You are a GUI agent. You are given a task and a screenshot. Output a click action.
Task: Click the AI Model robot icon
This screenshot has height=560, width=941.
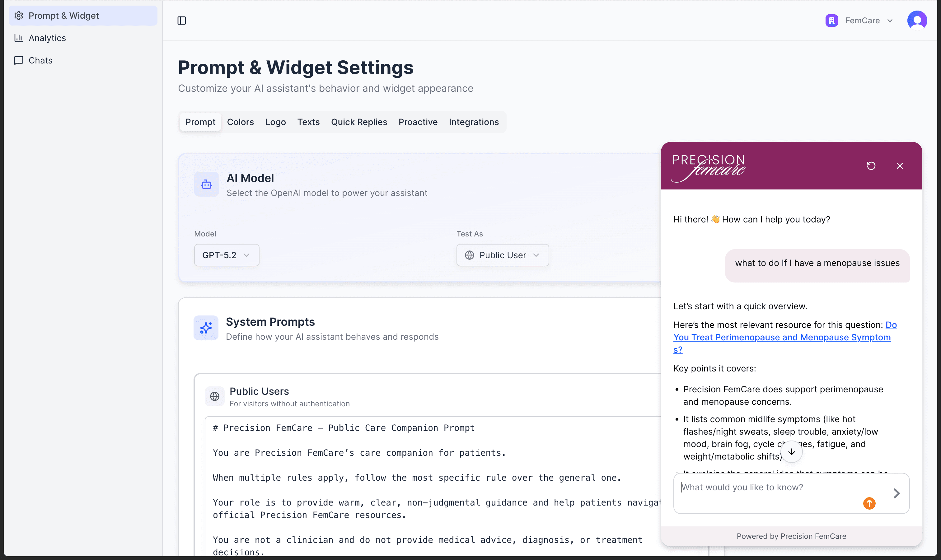pos(206,184)
